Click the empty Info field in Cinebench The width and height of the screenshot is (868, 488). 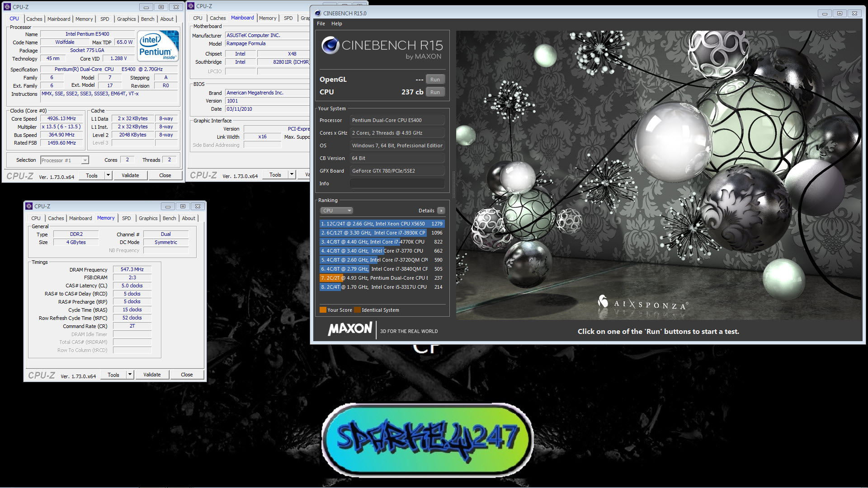(397, 183)
